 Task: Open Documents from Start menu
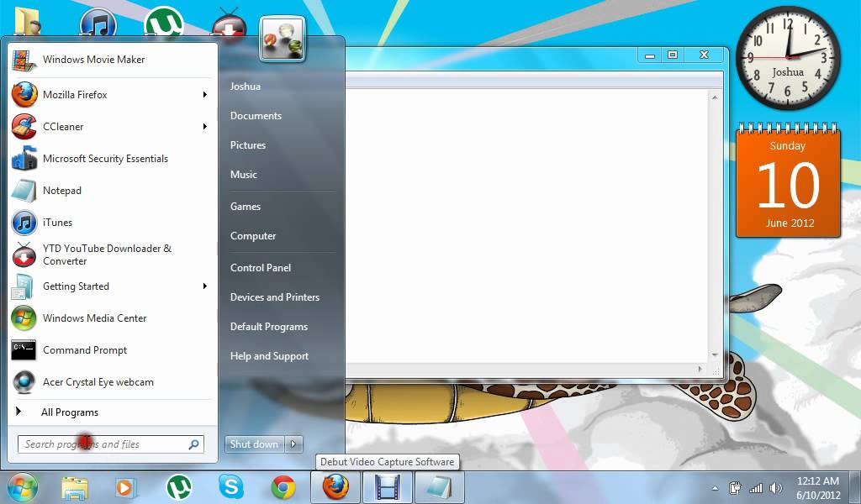(x=256, y=116)
